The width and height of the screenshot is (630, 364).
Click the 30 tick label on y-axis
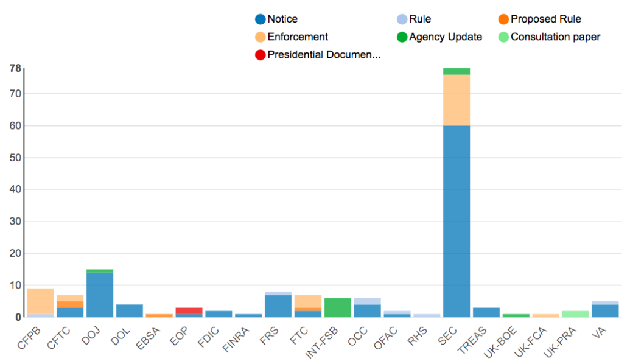tap(15, 222)
